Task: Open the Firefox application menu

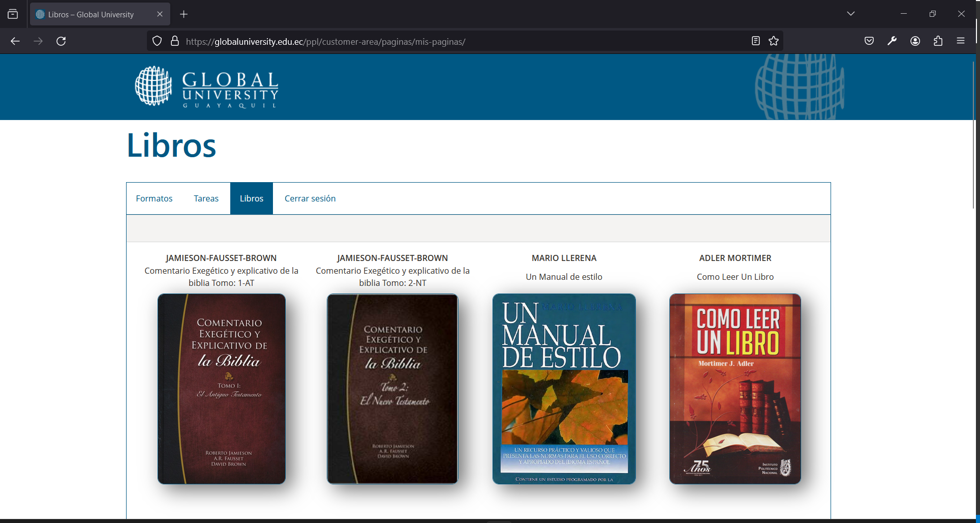Action: [x=961, y=41]
